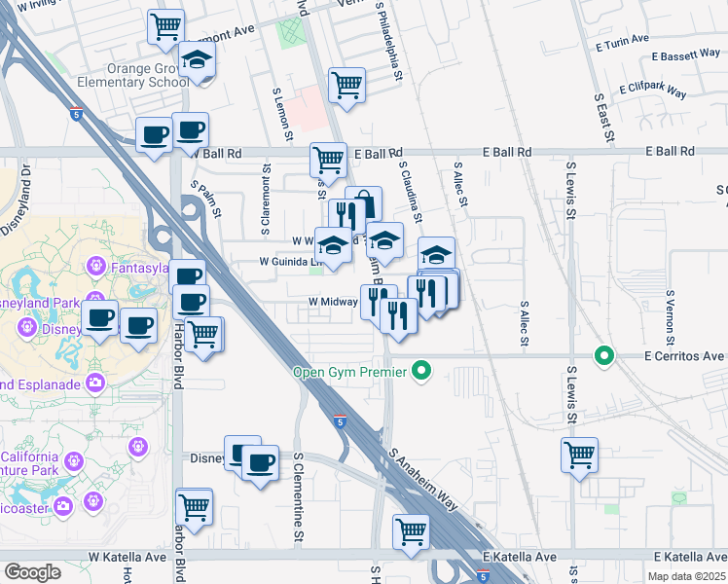The image size is (728, 584).
Task: Click the Open Gym Premier green pin
Action: (x=421, y=372)
